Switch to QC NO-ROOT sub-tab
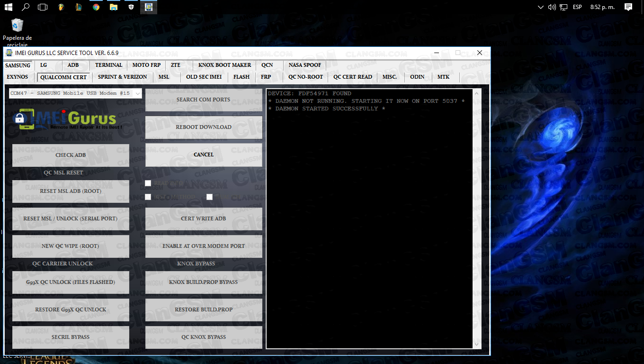The height and width of the screenshot is (364, 644). (305, 77)
